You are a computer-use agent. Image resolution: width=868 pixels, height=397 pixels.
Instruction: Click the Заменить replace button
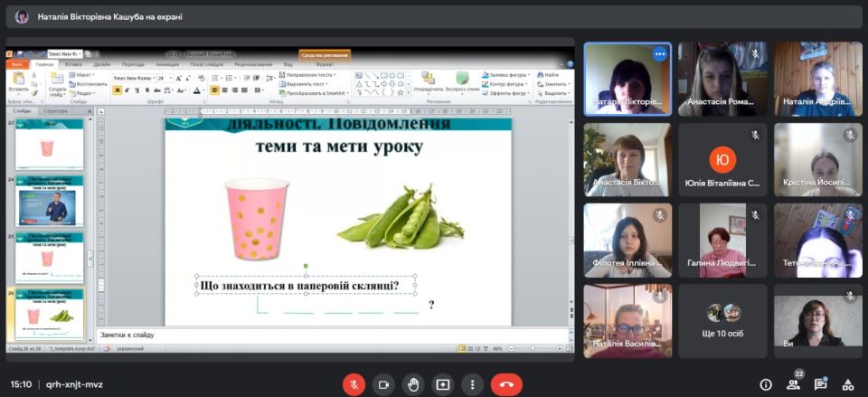pyautogui.click(x=552, y=84)
